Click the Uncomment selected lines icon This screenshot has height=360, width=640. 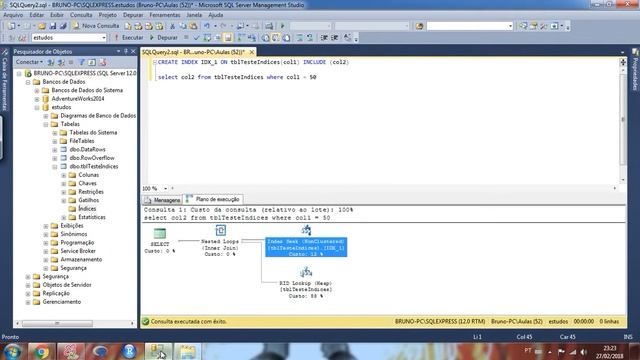[310, 38]
